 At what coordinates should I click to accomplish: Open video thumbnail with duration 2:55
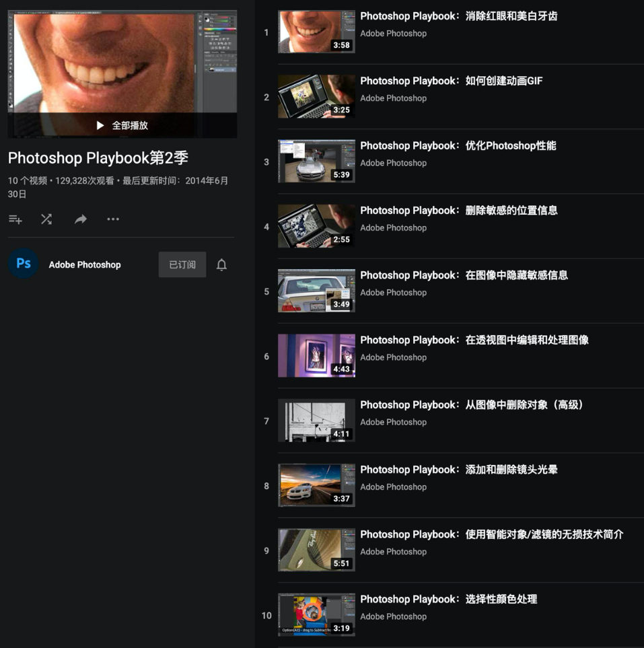pyautogui.click(x=316, y=226)
